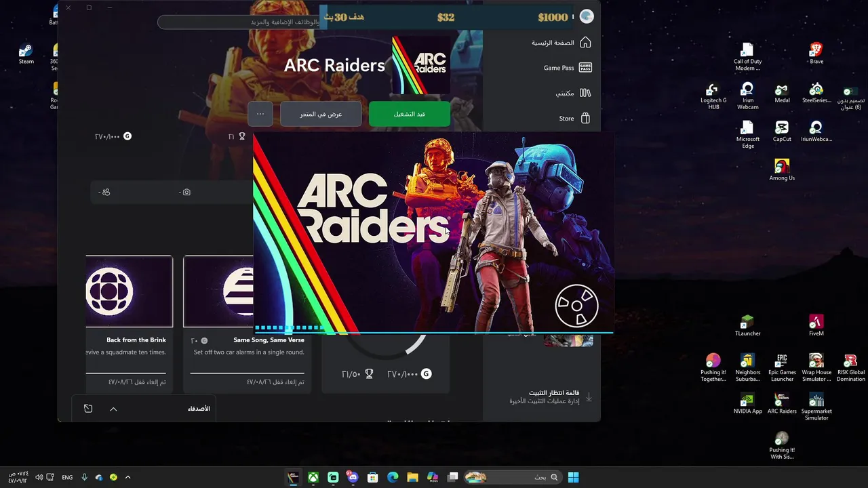Expand the friends panel with the chevron
The width and height of the screenshot is (868, 488).
(x=113, y=409)
